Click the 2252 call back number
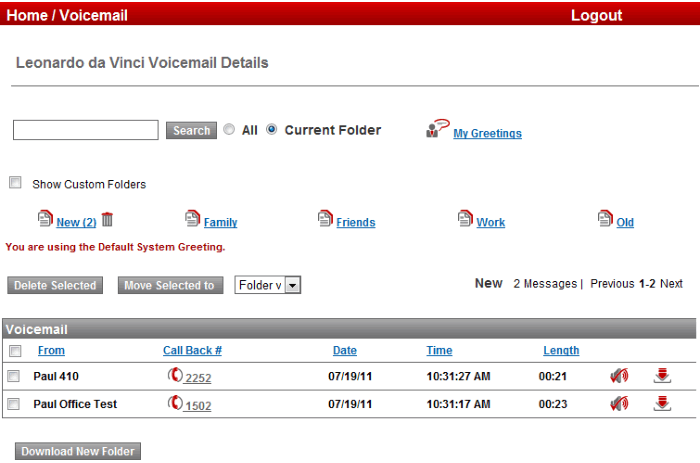The height and width of the screenshot is (463, 700). (x=198, y=378)
